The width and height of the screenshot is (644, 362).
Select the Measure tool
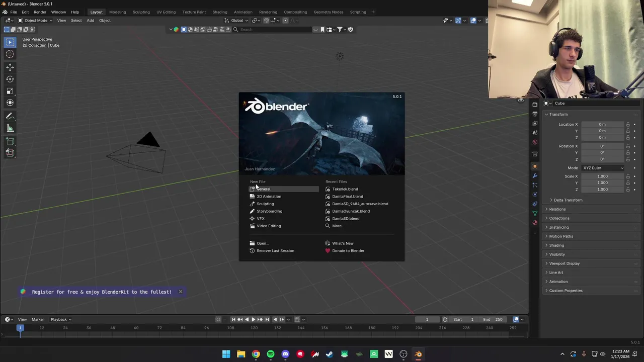click(x=10, y=128)
